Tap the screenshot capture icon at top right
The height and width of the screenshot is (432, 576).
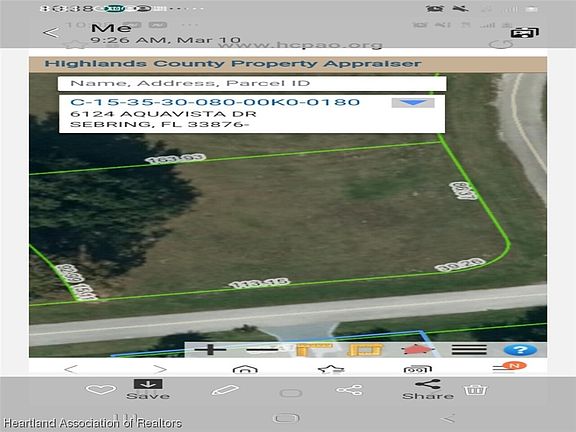(525, 33)
